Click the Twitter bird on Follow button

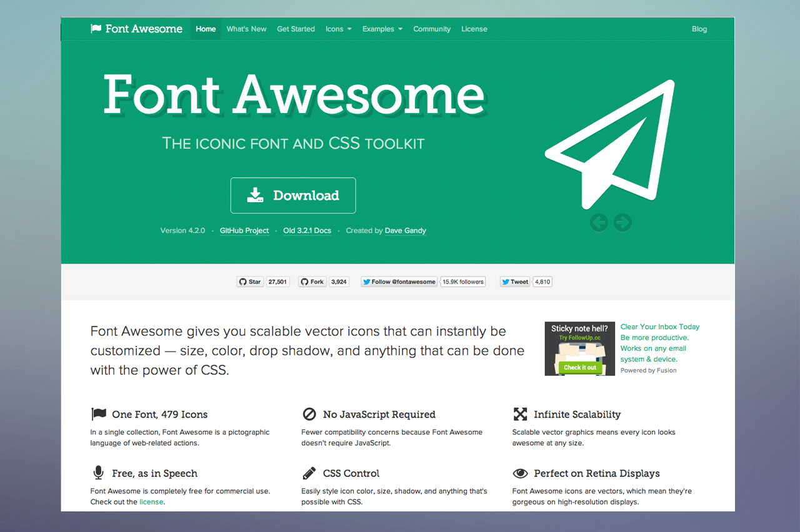coord(366,282)
